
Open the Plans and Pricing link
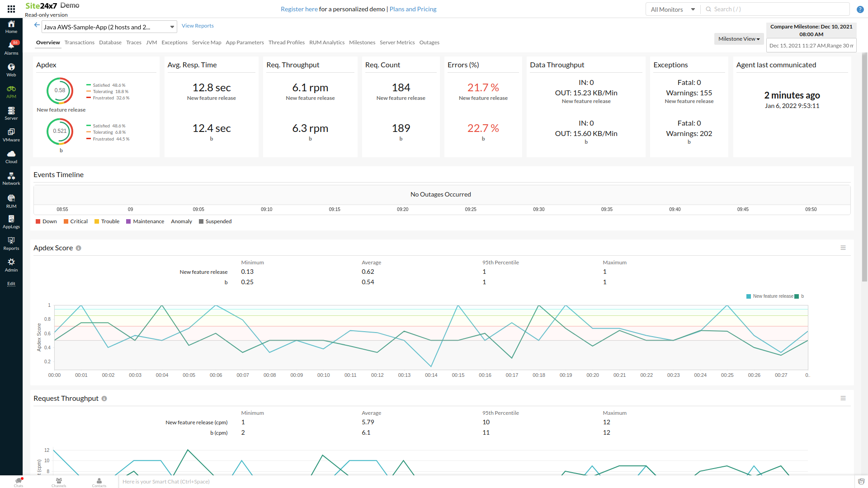pos(413,9)
